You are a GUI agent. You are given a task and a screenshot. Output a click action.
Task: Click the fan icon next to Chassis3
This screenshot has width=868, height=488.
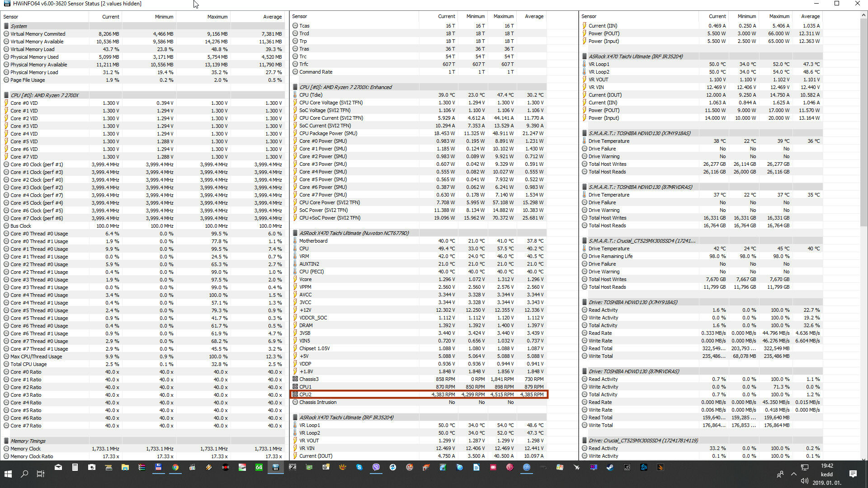click(x=295, y=379)
